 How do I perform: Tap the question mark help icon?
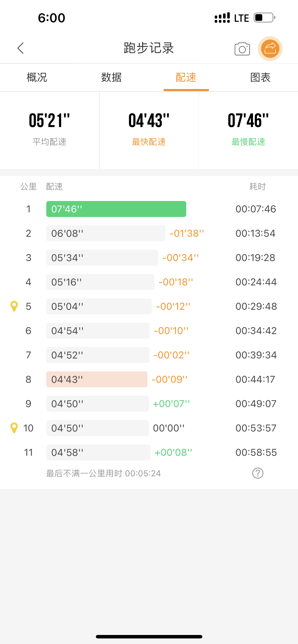pos(258,473)
